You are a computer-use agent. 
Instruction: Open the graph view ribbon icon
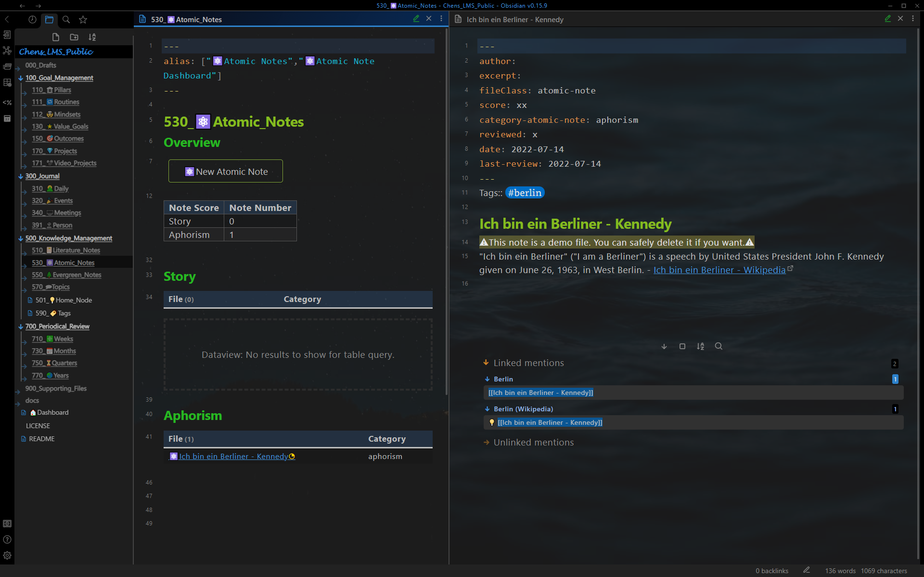7,50
